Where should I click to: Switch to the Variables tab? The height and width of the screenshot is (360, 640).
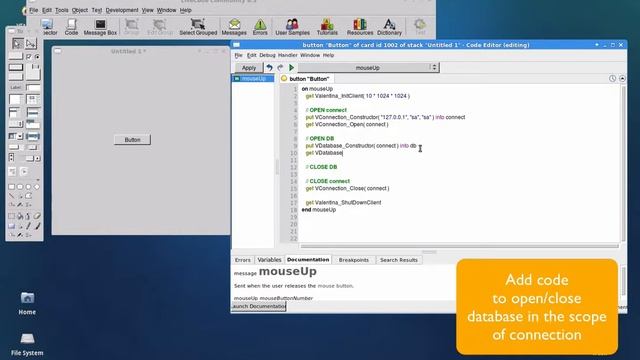(269, 260)
